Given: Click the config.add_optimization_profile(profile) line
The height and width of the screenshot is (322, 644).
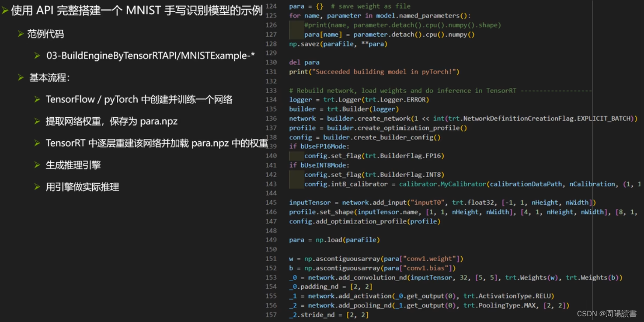Looking at the screenshot, I should click(x=365, y=221).
